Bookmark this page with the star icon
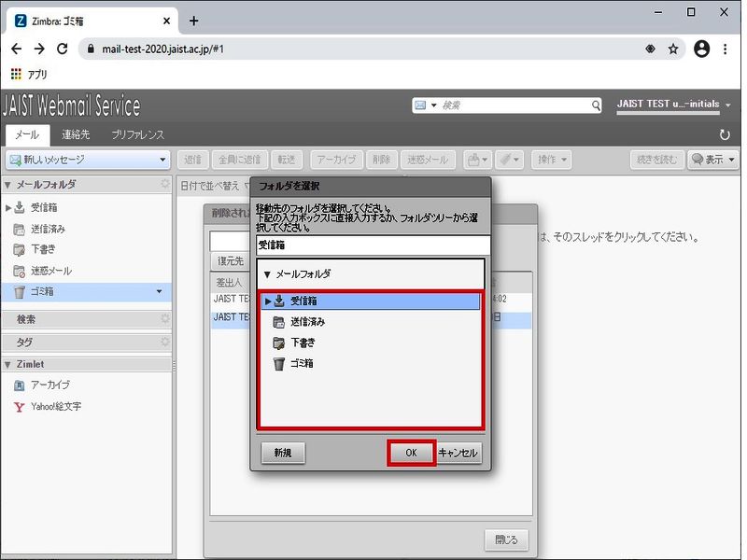 tap(673, 49)
